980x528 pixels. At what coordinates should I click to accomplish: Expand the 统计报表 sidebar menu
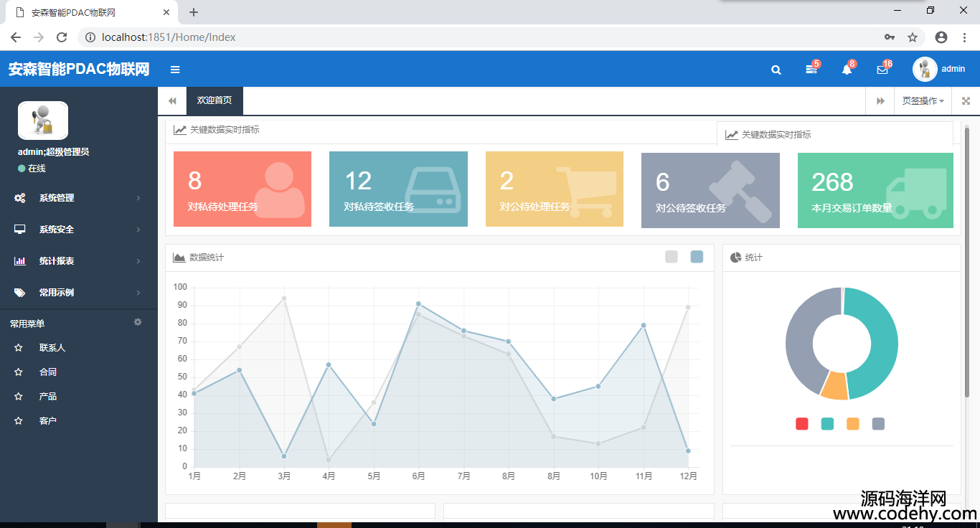[x=78, y=261]
